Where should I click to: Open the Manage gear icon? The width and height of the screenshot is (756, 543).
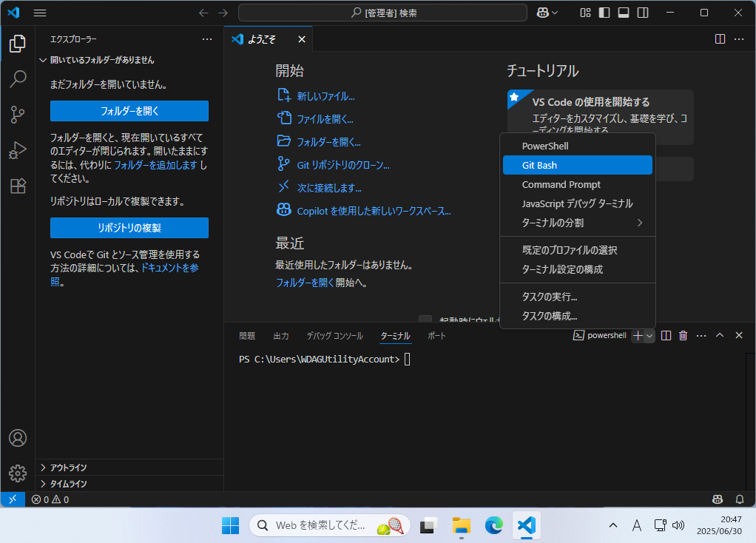pyautogui.click(x=18, y=473)
